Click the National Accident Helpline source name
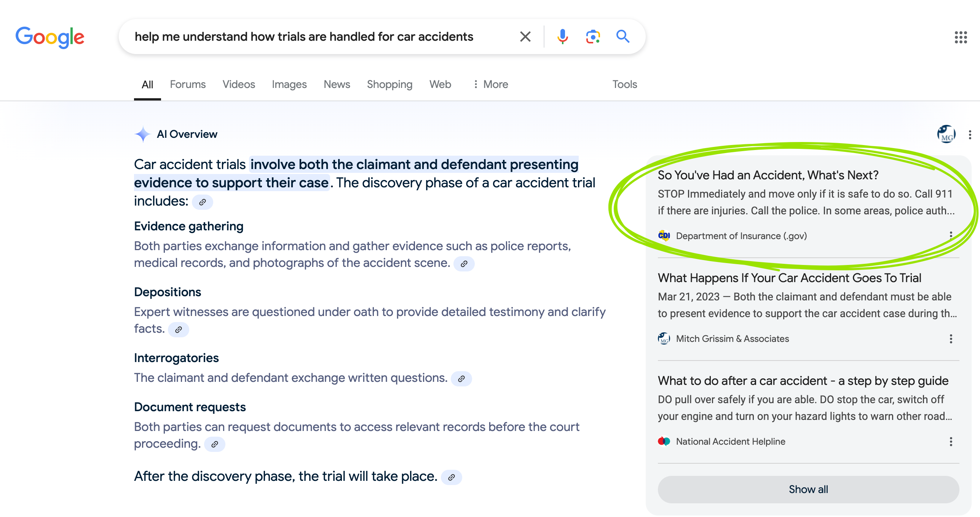This screenshot has width=980, height=517. [731, 442]
